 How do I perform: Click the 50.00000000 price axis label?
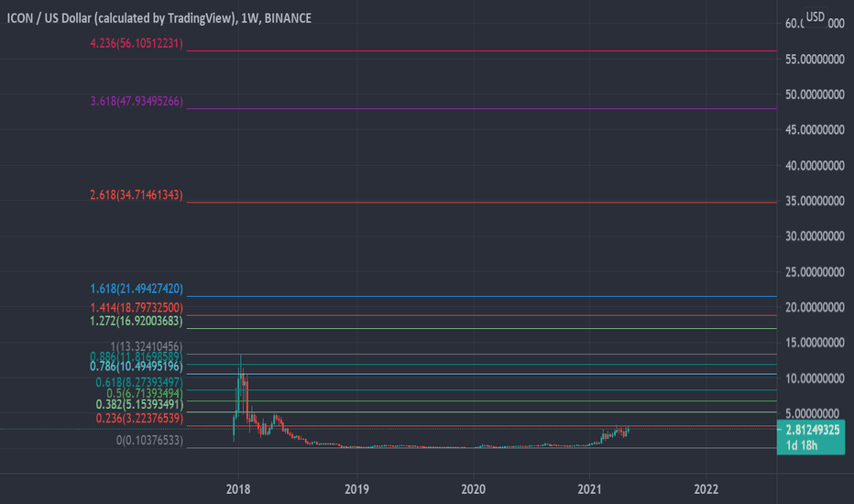815,94
